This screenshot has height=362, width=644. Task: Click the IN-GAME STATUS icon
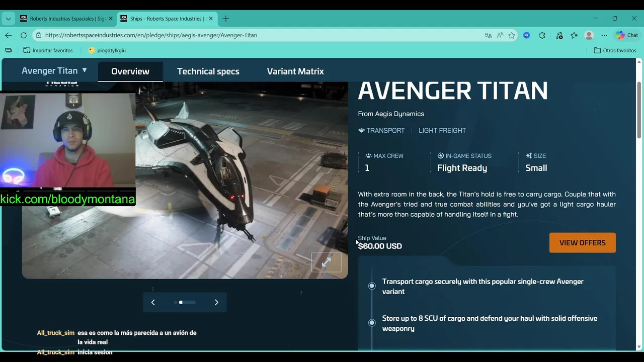(x=441, y=156)
